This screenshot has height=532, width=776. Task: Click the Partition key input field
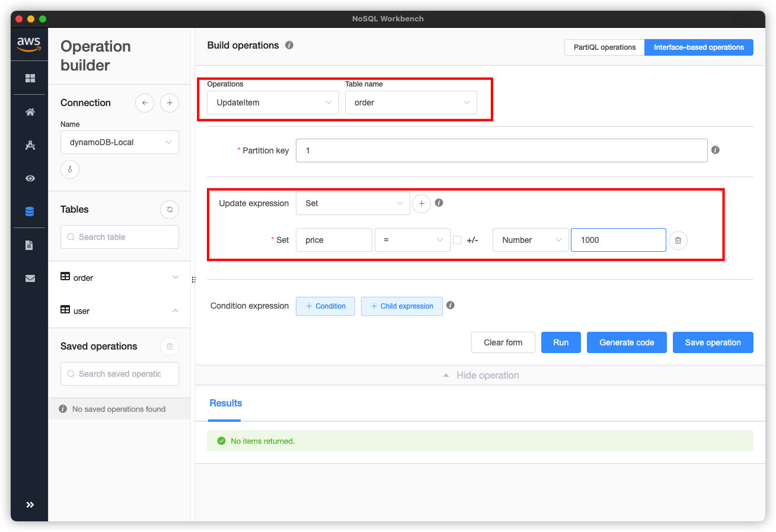[x=502, y=150]
